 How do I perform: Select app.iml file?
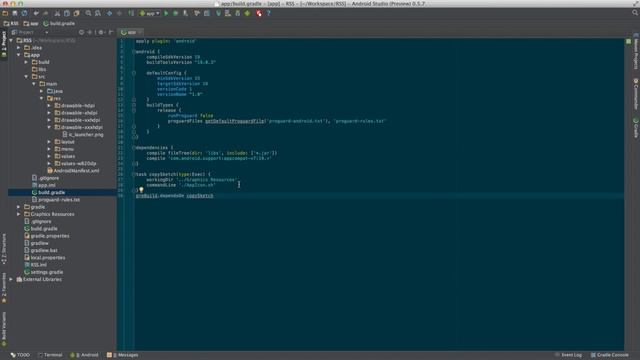click(44, 185)
